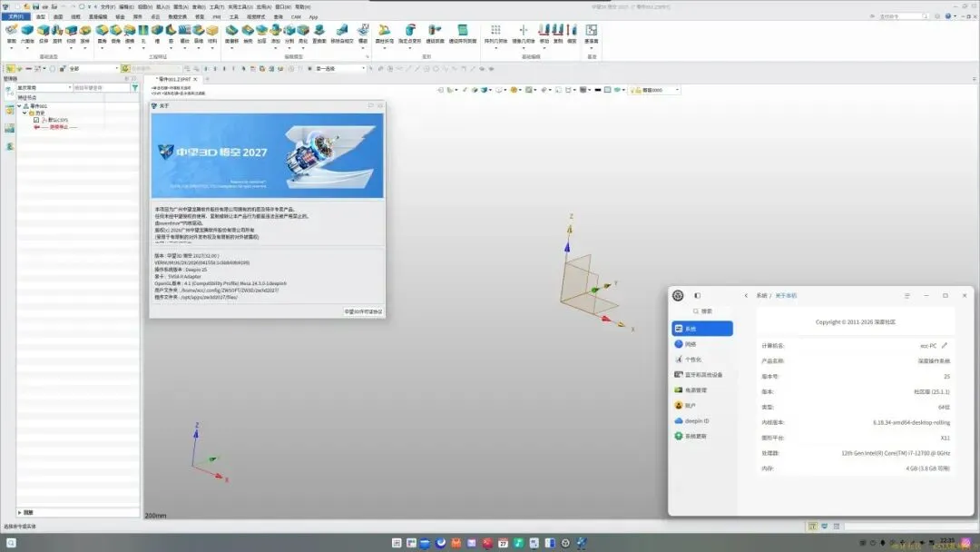Switch to the 曲面 ribbon tab

coord(58,17)
